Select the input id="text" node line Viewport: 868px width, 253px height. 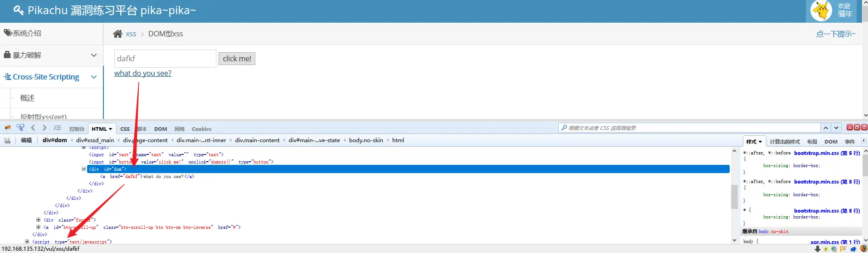point(156,155)
